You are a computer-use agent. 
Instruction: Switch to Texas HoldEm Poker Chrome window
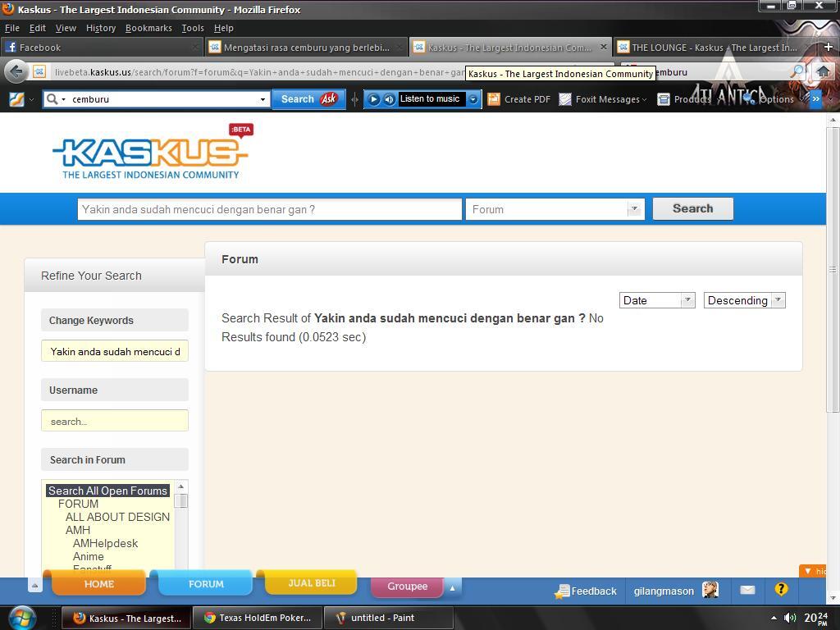click(257, 618)
